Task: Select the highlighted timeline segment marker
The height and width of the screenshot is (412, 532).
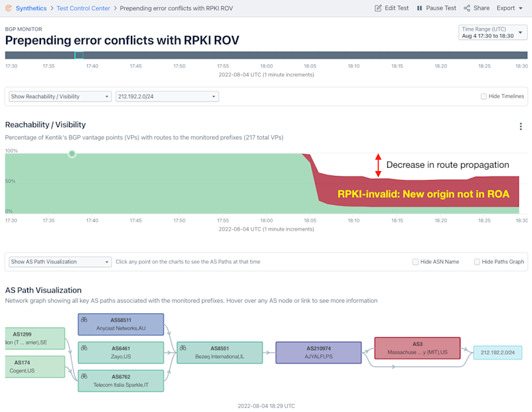Action: point(78,55)
